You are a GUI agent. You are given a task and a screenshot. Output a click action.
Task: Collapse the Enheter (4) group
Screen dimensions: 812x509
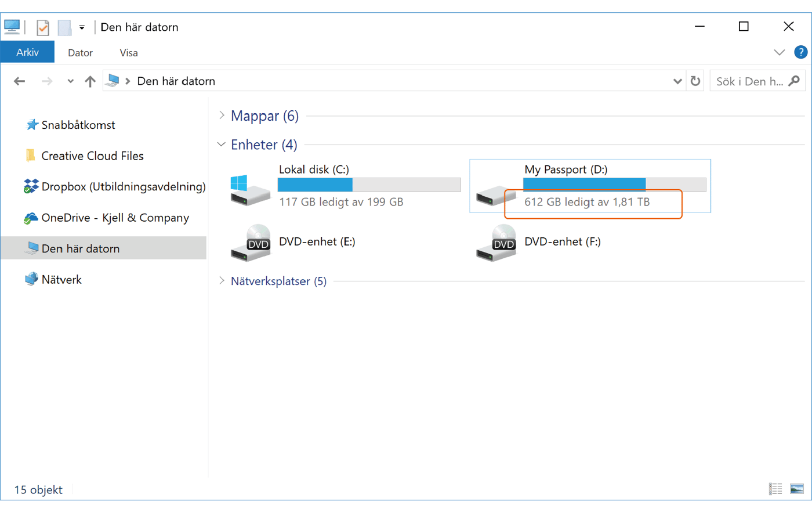click(x=222, y=145)
